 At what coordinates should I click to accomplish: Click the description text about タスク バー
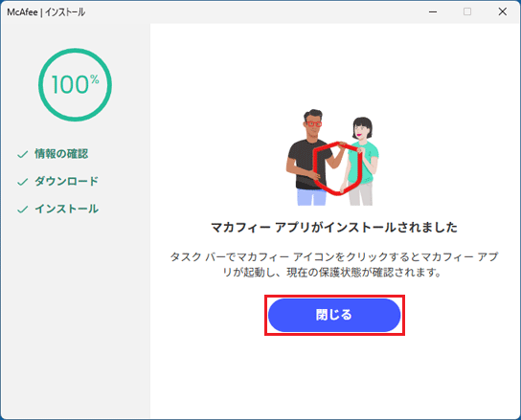click(334, 265)
